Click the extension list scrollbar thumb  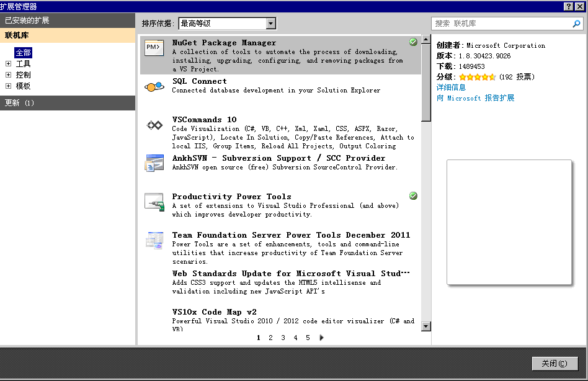[425, 83]
